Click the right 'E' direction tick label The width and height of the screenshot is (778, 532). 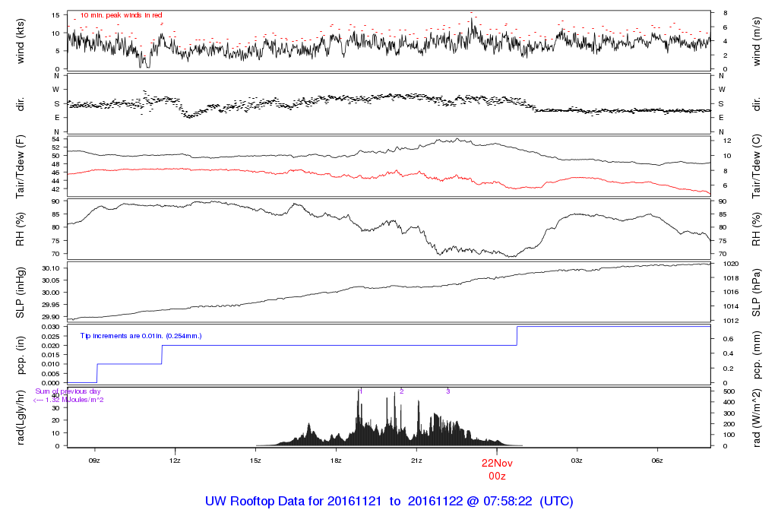721,118
